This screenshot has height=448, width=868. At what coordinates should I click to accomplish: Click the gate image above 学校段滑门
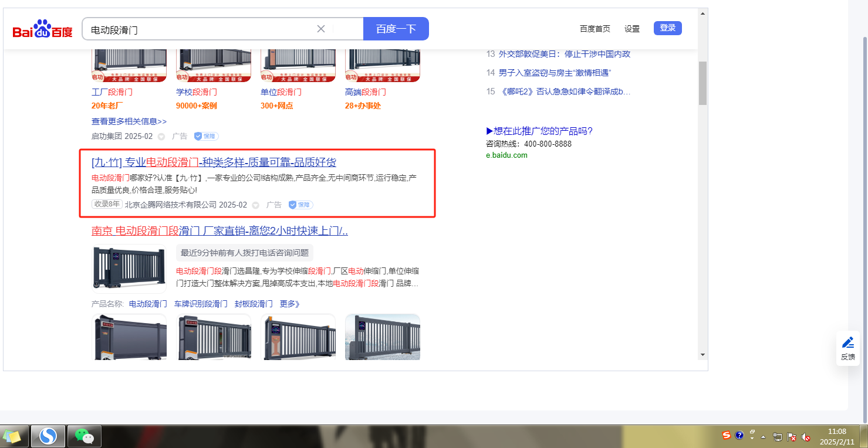tap(214, 66)
